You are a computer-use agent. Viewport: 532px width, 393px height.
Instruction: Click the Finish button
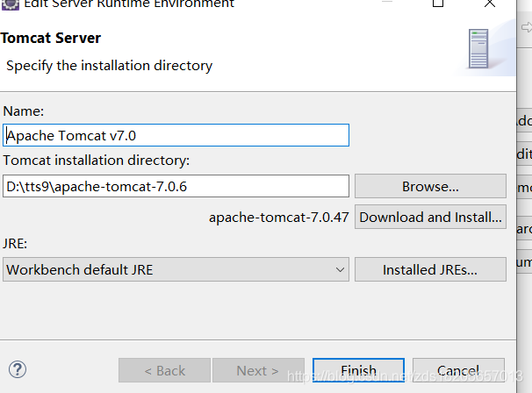358,370
